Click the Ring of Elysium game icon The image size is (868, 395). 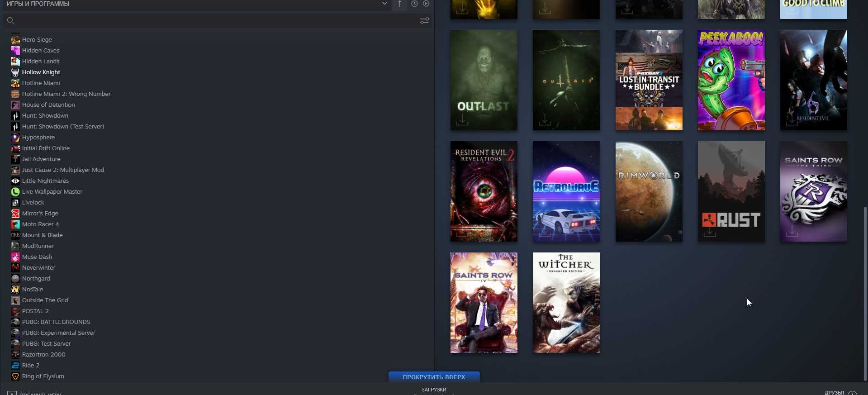click(15, 376)
